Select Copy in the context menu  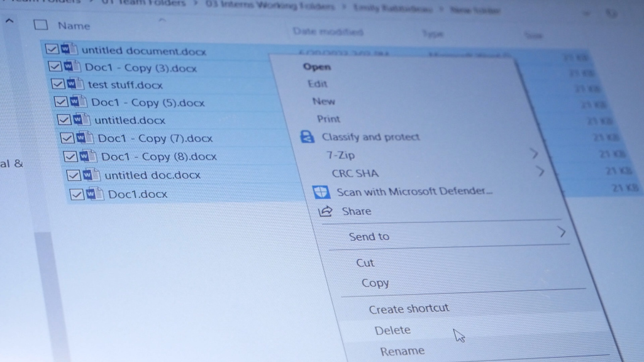(375, 283)
